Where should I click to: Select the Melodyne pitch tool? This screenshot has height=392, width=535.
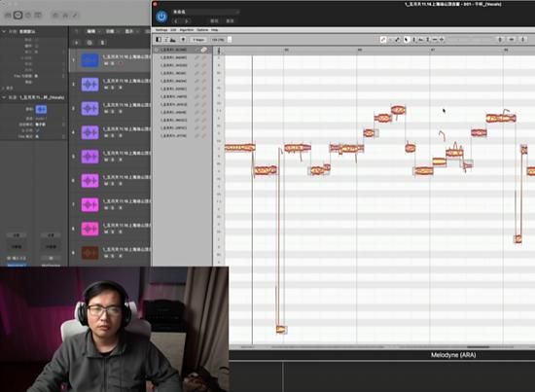click(413, 40)
